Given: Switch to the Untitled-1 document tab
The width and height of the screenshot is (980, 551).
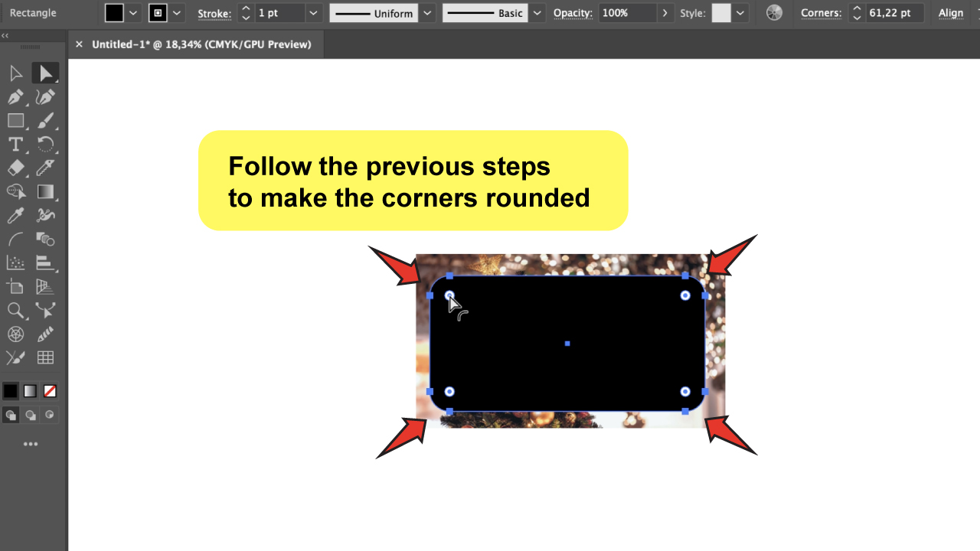Looking at the screenshot, I should (x=201, y=44).
